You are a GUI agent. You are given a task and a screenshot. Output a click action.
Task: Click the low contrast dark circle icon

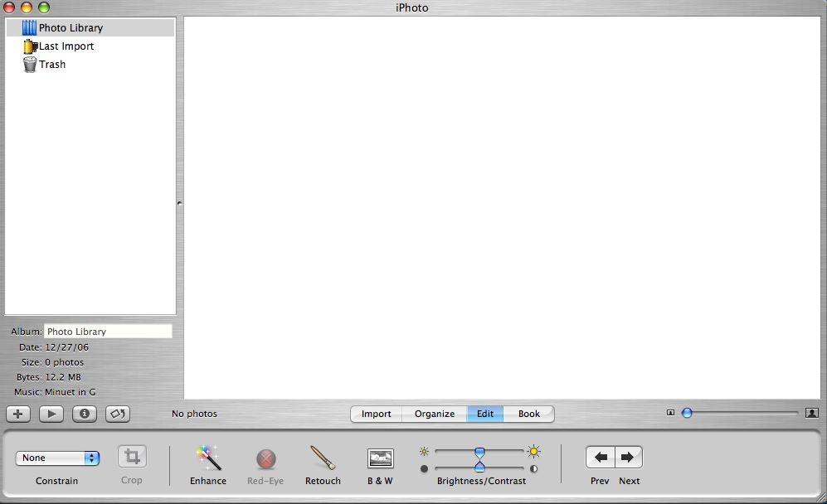click(x=424, y=468)
